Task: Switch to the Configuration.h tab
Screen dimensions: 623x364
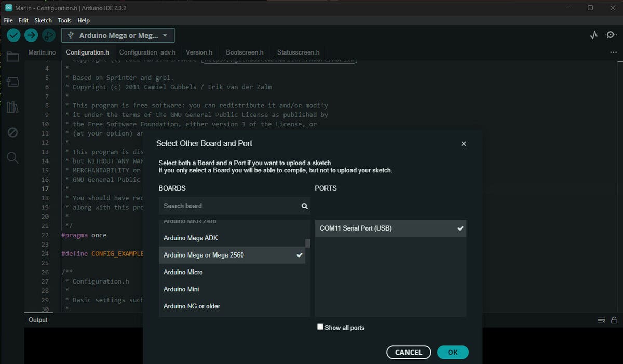Action: tap(87, 52)
